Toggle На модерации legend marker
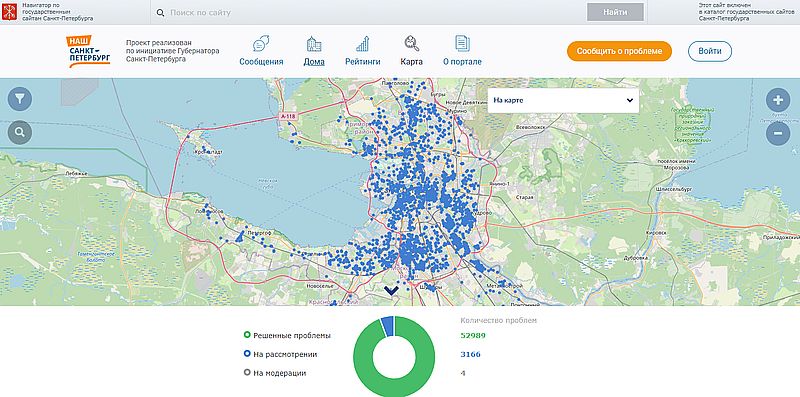This screenshot has width=800, height=397. coord(247,373)
